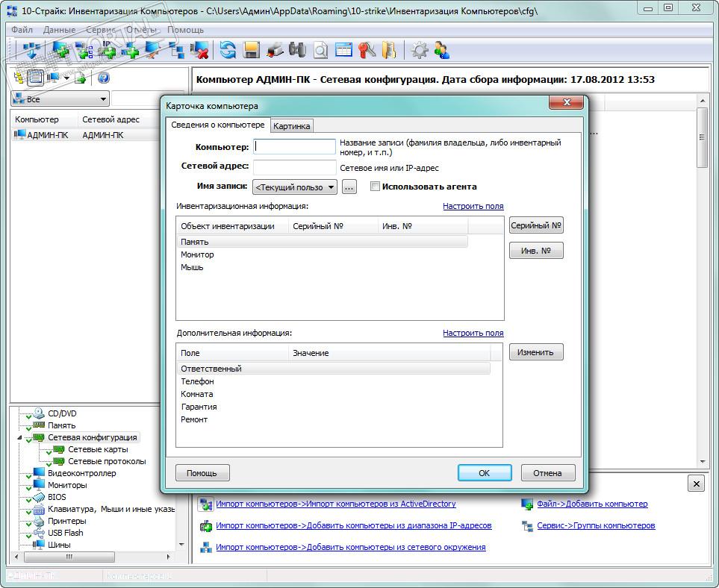Select the Сведения о компьютере tab

point(218,125)
